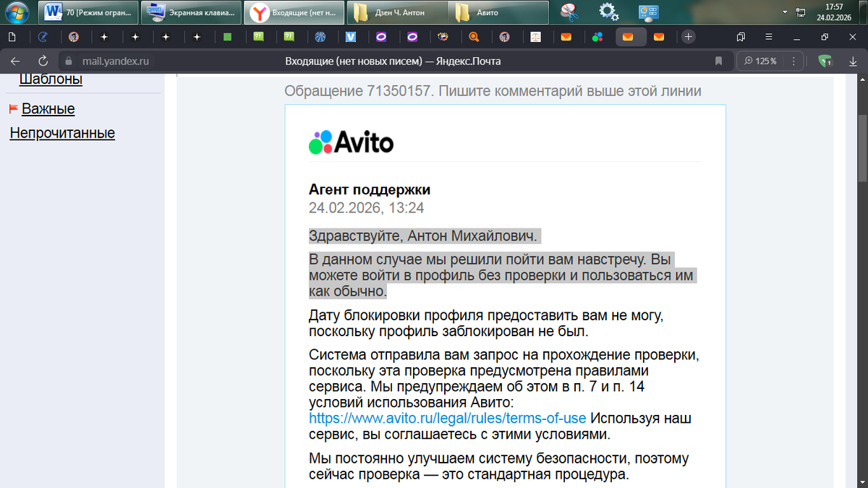Click the scrollbar down arrow
The height and width of the screenshot is (488, 868).
[x=862, y=482]
